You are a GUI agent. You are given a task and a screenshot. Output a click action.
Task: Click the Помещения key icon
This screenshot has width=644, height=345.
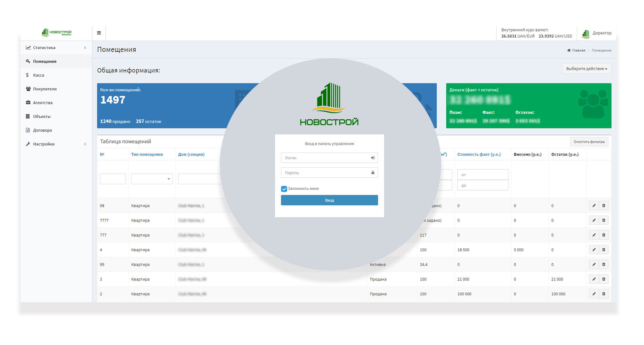click(x=28, y=61)
